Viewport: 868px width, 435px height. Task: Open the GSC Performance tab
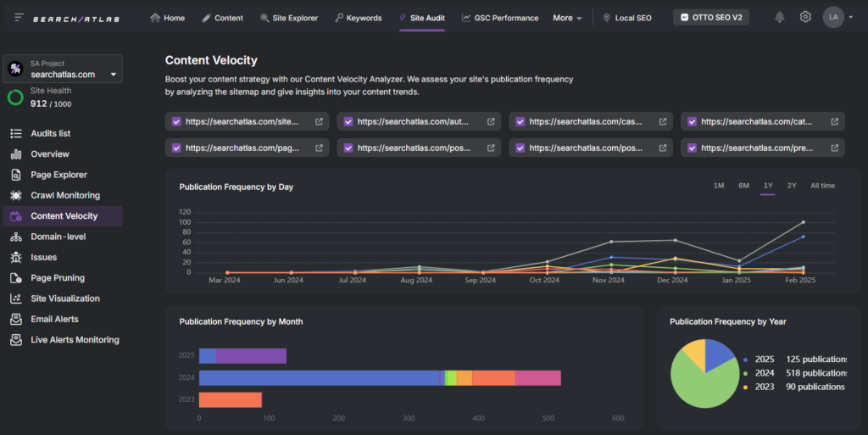(x=500, y=19)
